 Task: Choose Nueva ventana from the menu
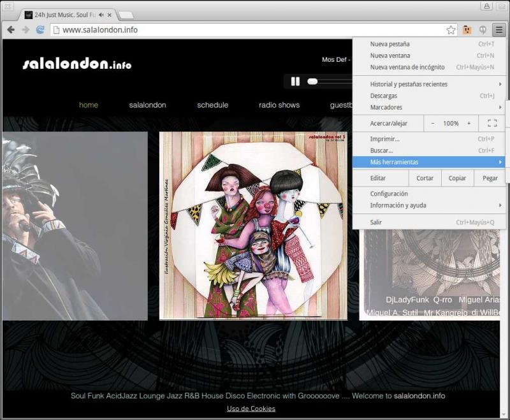pyautogui.click(x=428, y=55)
